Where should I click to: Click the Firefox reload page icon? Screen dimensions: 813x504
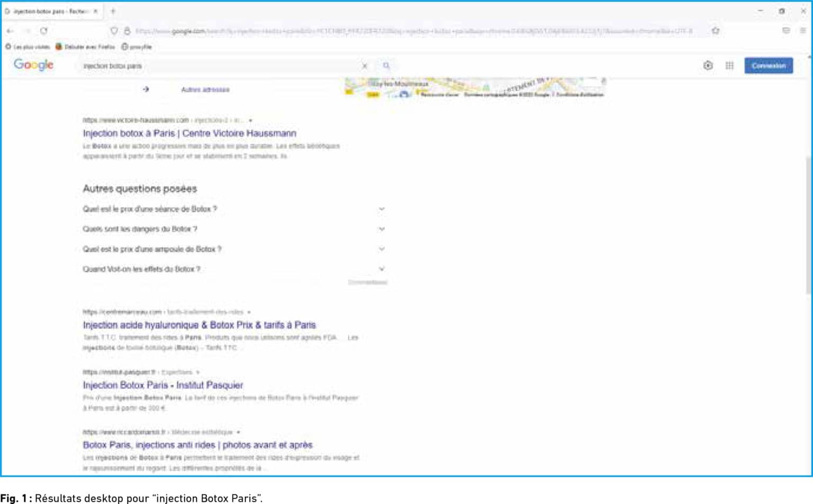pyautogui.click(x=44, y=31)
